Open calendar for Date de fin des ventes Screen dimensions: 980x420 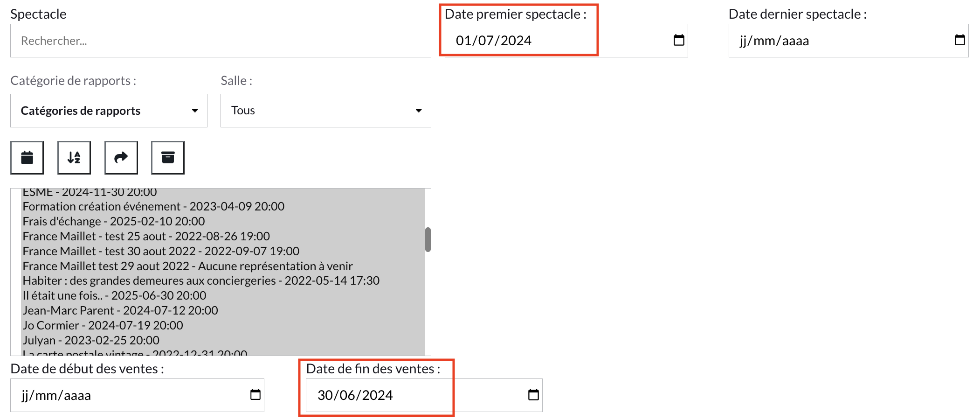(x=533, y=395)
